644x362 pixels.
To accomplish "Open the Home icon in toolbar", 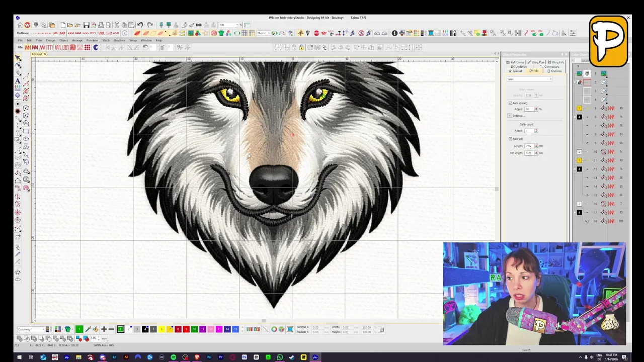I will [20, 25].
